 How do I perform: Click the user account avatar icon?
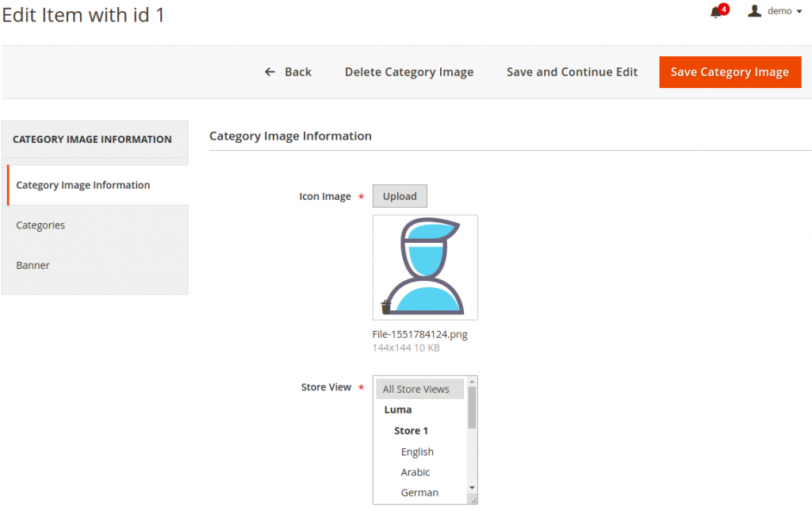tap(755, 10)
